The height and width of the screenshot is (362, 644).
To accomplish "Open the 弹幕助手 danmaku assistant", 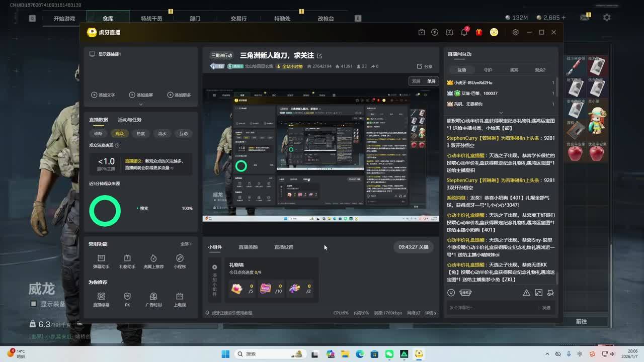I will point(101,261).
